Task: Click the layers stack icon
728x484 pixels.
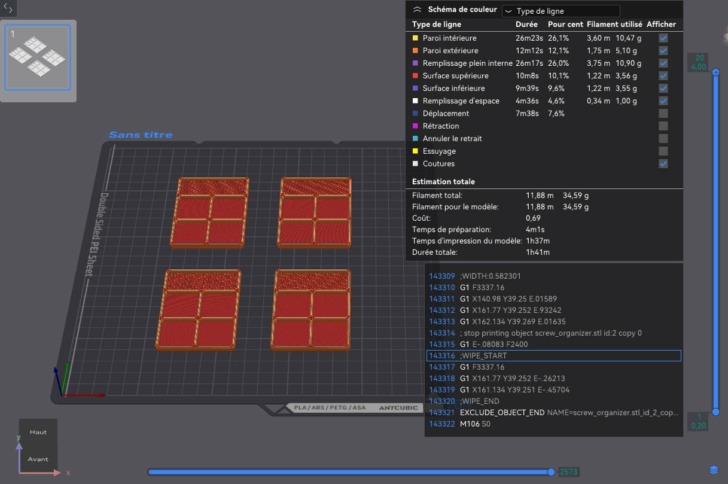Action: click(x=714, y=470)
